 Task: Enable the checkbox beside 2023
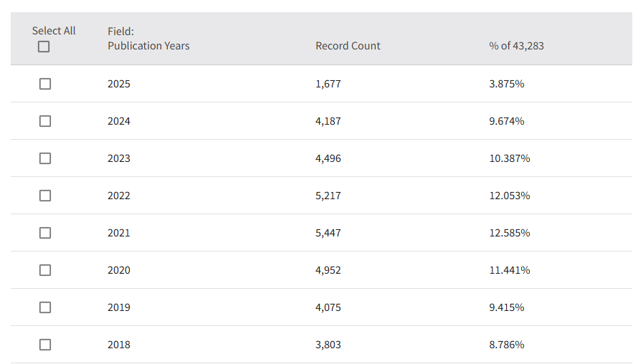pyautogui.click(x=45, y=158)
